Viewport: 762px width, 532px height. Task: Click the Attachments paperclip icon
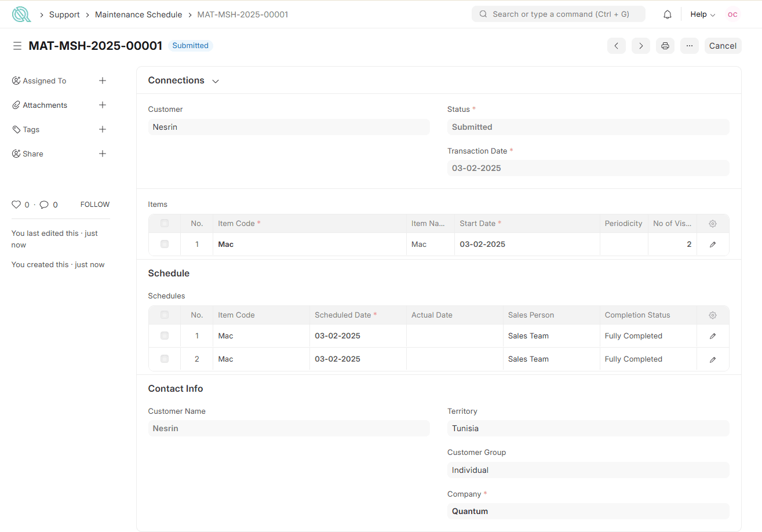[x=16, y=105]
